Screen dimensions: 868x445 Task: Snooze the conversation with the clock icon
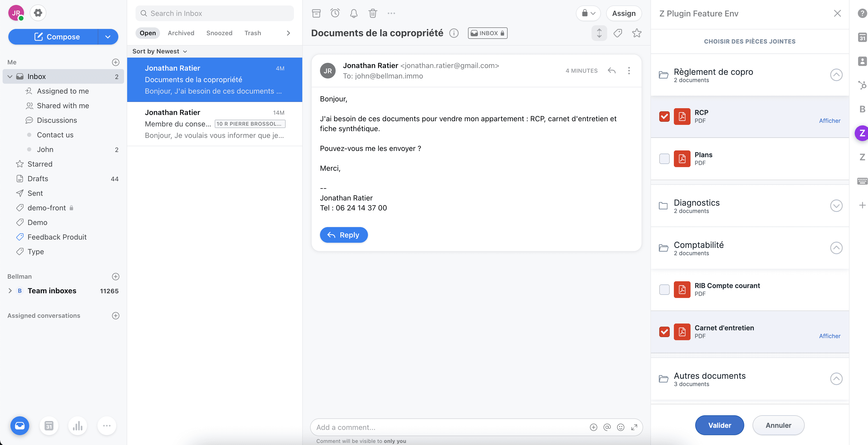coord(335,13)
